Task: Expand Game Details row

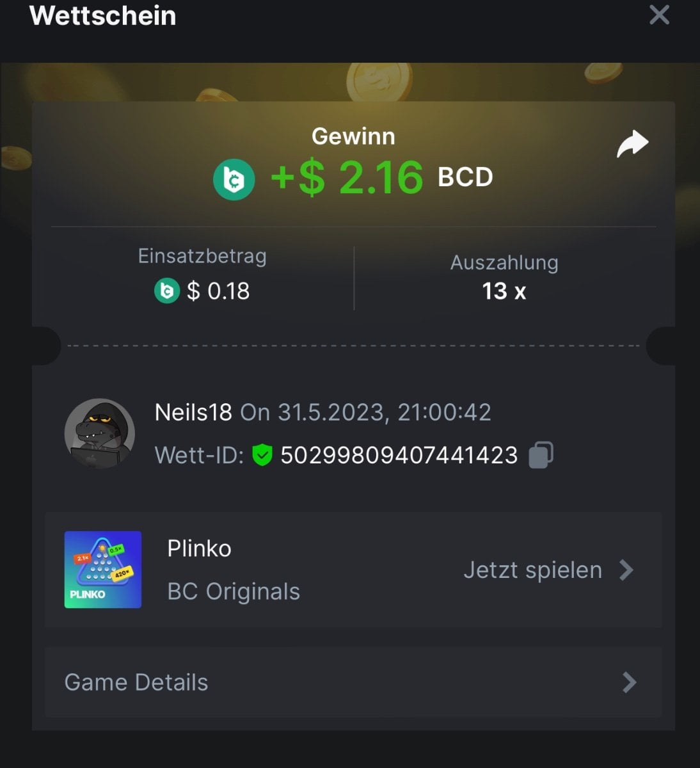Action: tap(353, 682)
